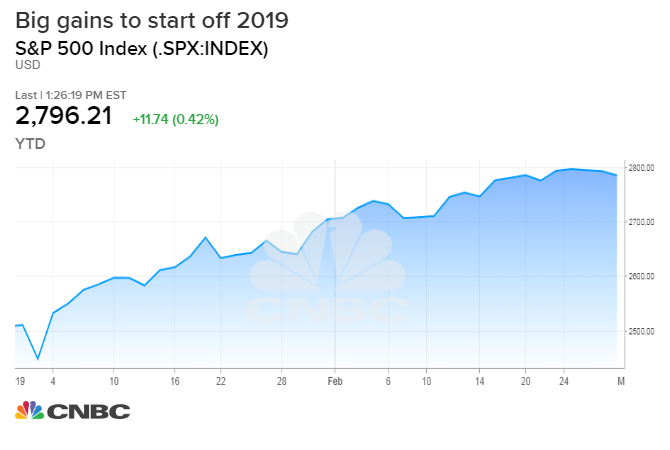Viewport: 670px width, 450px height.
Task: Click the 24 date marker on the x-axis
Action: click(x=564, y=380)
